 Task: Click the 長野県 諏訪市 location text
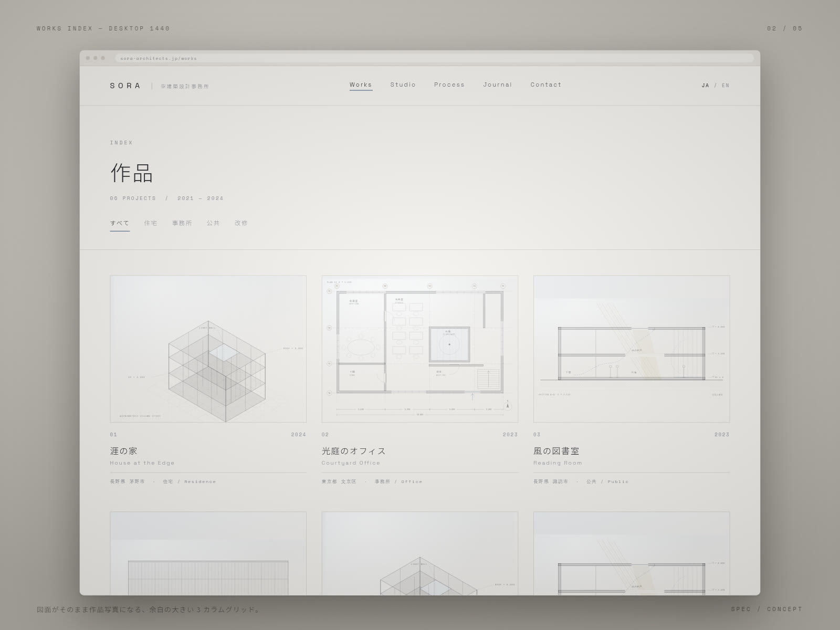click(551, 481)
